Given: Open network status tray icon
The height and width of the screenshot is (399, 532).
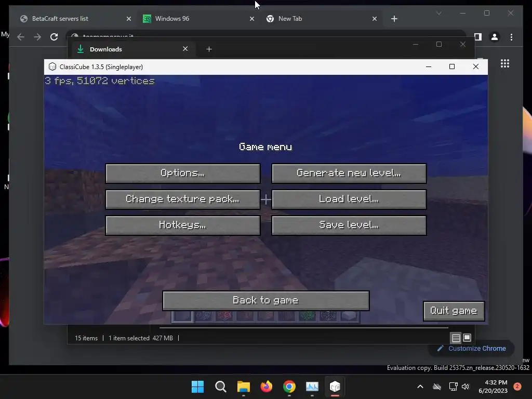Looking at the screenshot, I should coord(453,387).
